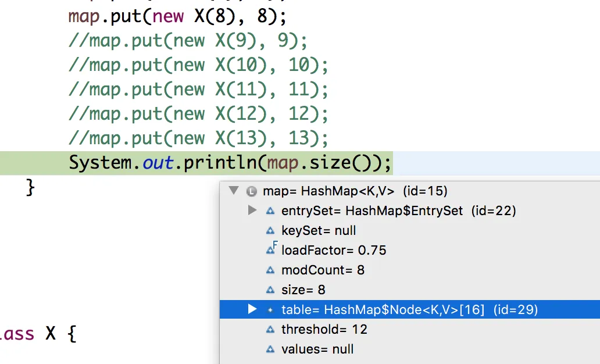This screenshot has height=364, width=600.
Task: Click the field icon beside keySet
Action: coord(270,230)
